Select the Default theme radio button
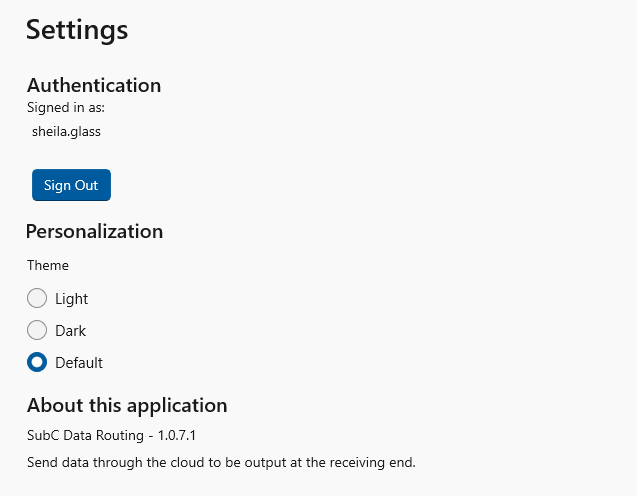The width and height of the screenshot is (637, 496). [37, 362]
